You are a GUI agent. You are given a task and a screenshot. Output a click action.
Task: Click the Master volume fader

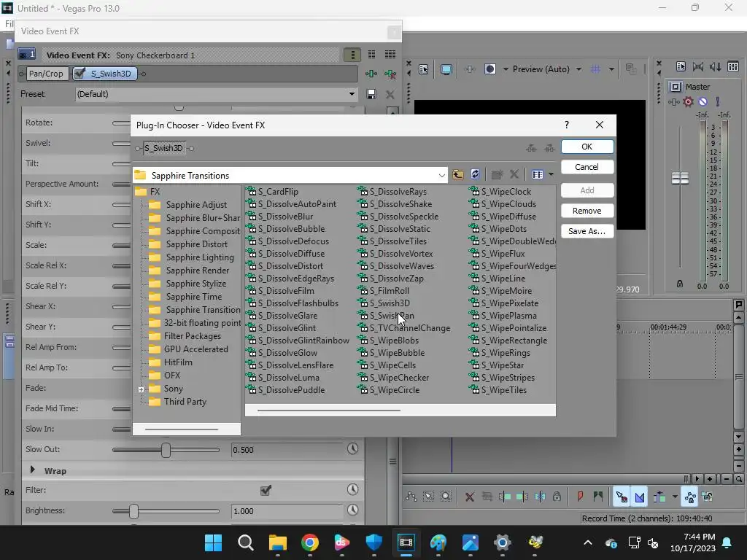click(680, 178)
